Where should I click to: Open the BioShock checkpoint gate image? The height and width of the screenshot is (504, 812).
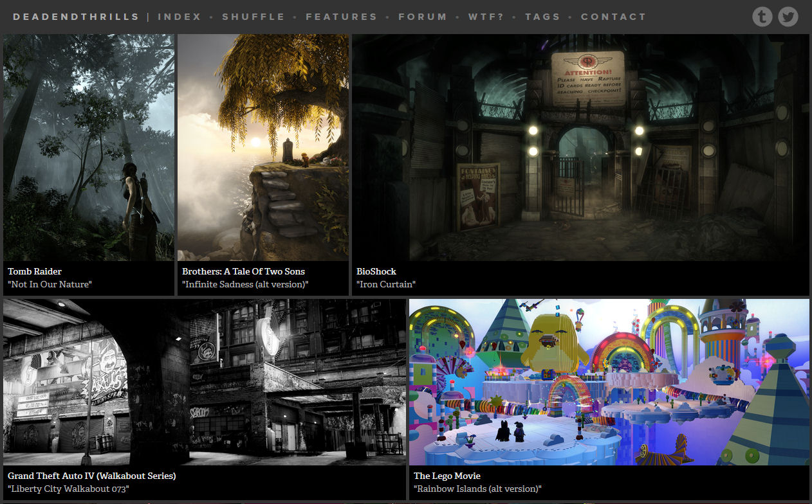(x=580, y=147)
